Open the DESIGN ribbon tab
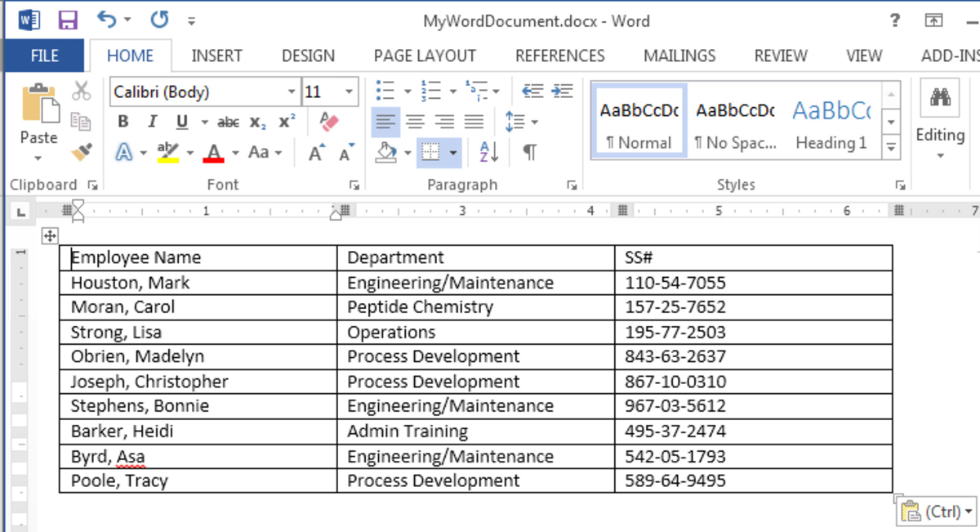Image resolution: width=980 pixels, height=532 pixels. pyautogui.click(x=308, y=56)
